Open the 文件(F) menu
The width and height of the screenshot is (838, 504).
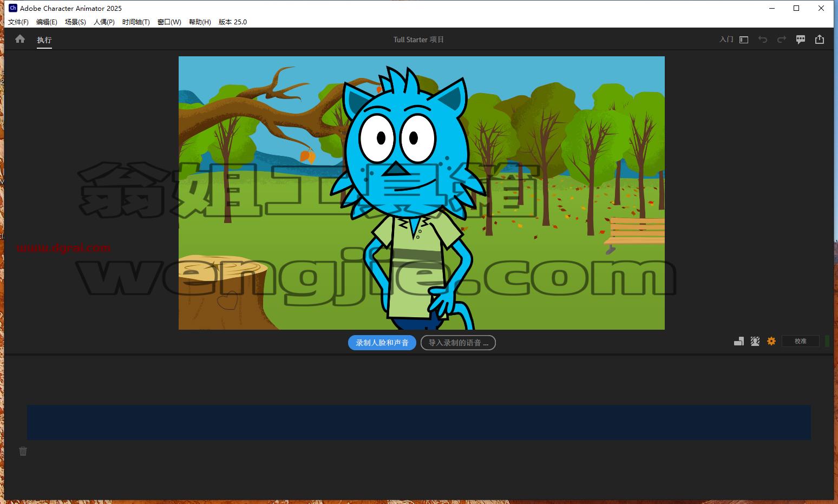pos(18,22)
